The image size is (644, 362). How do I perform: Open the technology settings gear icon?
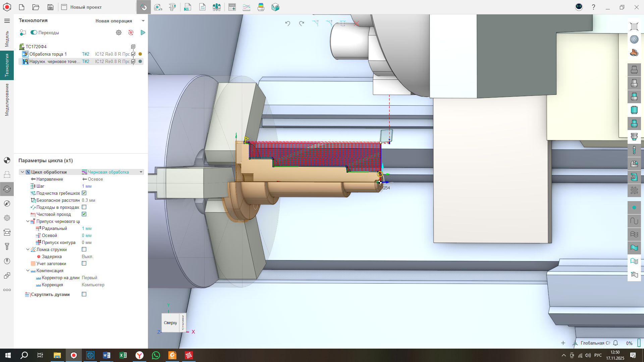(x=119, y=33)
